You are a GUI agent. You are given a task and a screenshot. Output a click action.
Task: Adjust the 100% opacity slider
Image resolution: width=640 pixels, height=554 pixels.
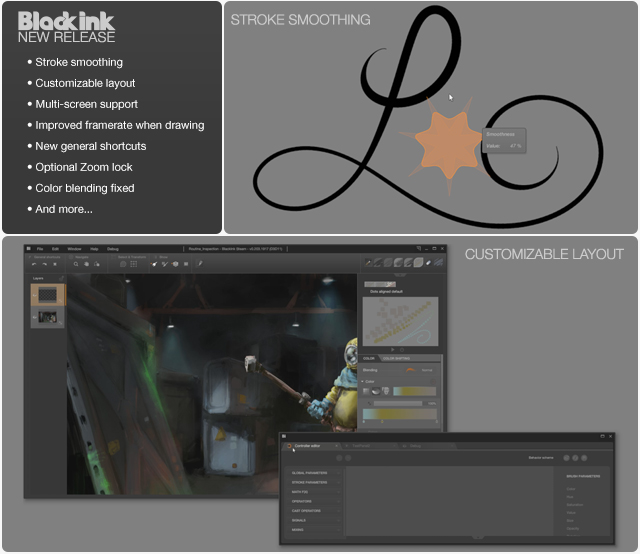[x=398, y=403]
